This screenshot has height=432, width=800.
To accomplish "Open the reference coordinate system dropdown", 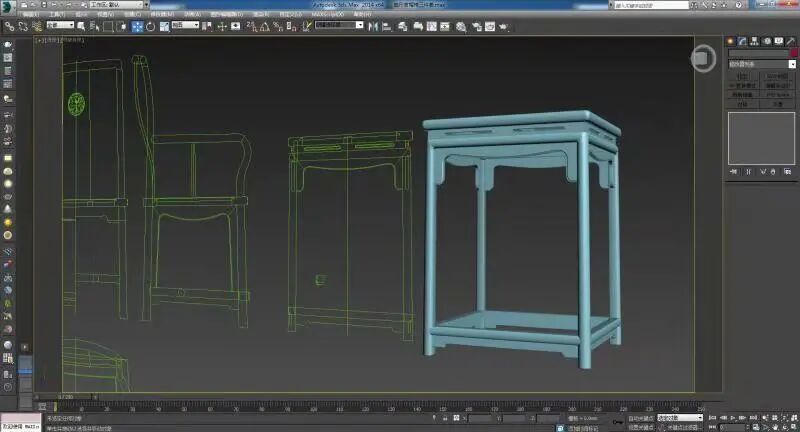I will point(185,25).
